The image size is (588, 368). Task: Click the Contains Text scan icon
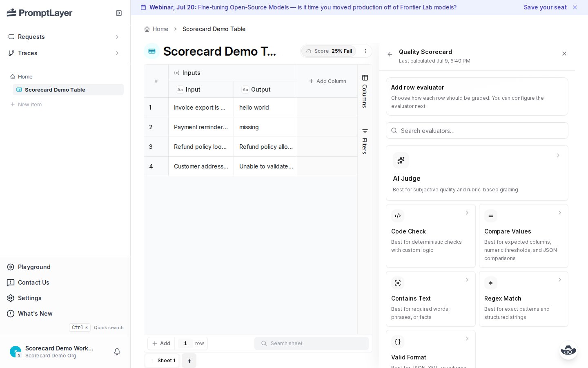click(398, 283)
